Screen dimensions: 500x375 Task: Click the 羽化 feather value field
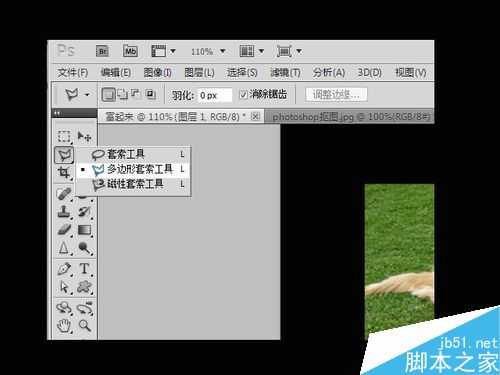(x=215, y=96)
